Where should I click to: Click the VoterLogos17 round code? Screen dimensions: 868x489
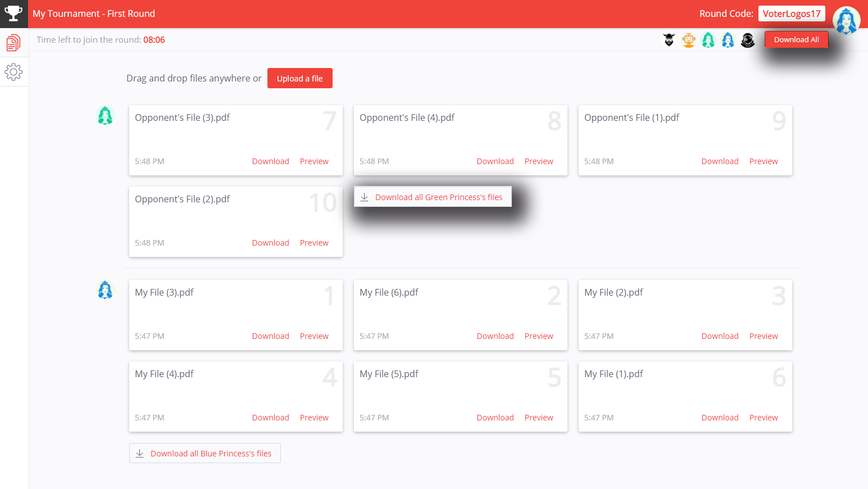click(792, 13)
